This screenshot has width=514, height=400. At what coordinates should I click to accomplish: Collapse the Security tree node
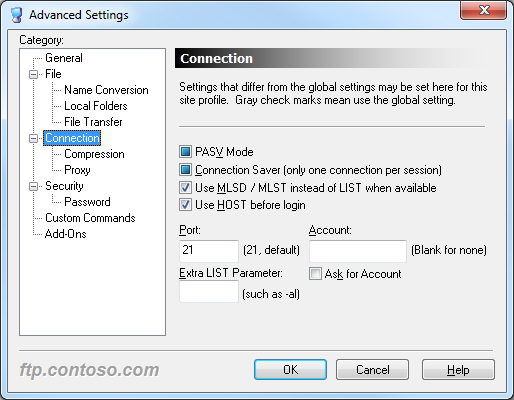pyautogui.click(x=33, y=186)
